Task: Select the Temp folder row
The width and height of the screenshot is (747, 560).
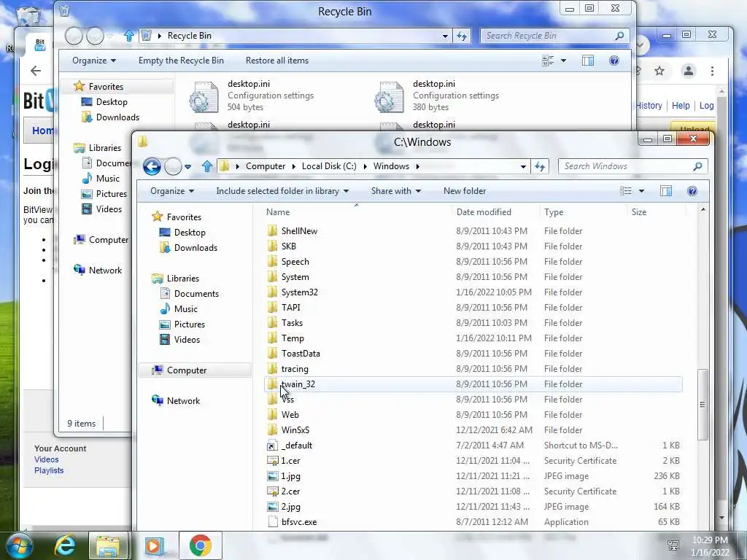Action: [473, 338]
